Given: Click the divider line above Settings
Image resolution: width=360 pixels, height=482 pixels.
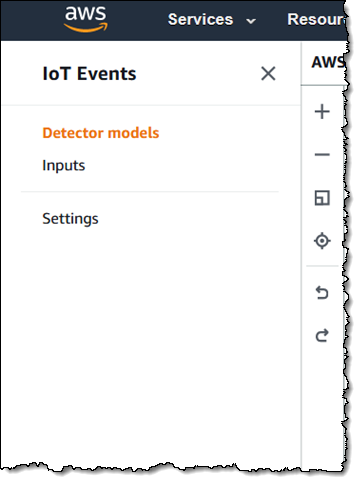Looking at the screenshot, I should [x=150, y=192].
